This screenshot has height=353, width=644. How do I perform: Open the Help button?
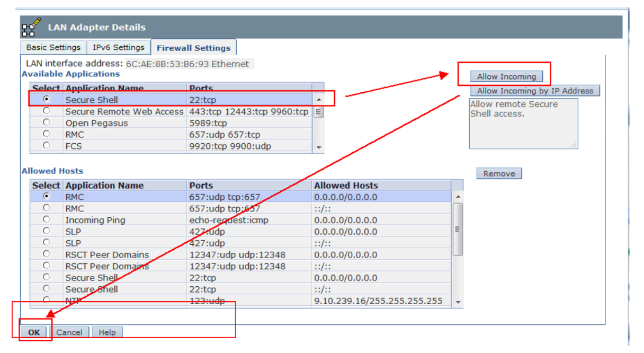pos(107,332)
